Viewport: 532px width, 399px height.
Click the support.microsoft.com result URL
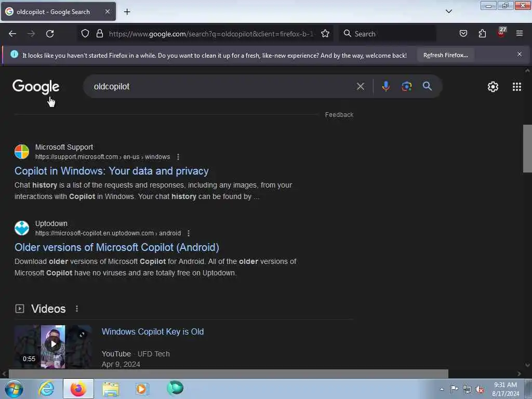pos(102,157)
